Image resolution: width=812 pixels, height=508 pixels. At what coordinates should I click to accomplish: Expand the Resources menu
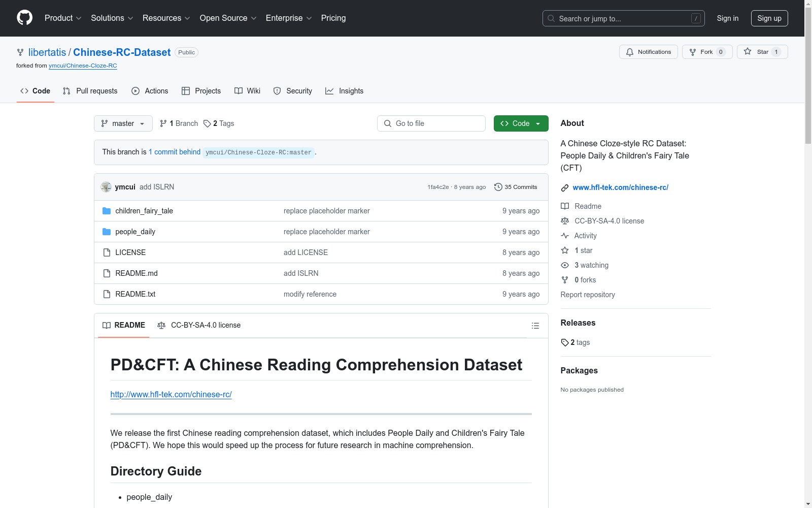[x=166, y=18]
